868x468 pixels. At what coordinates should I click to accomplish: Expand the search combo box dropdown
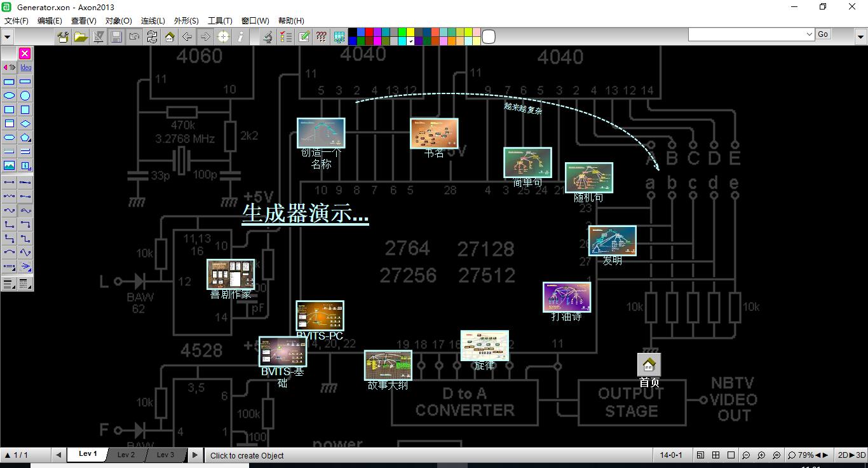(809, 34)
